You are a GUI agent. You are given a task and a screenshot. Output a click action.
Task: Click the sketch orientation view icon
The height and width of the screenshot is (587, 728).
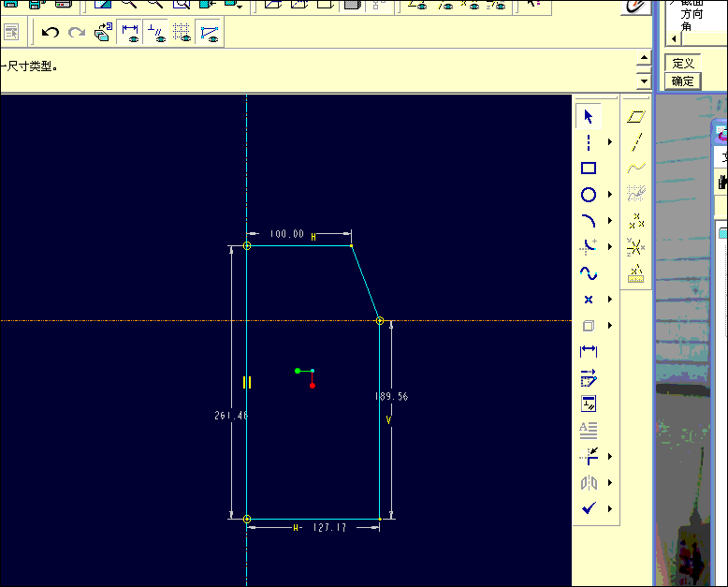[103, 32]
